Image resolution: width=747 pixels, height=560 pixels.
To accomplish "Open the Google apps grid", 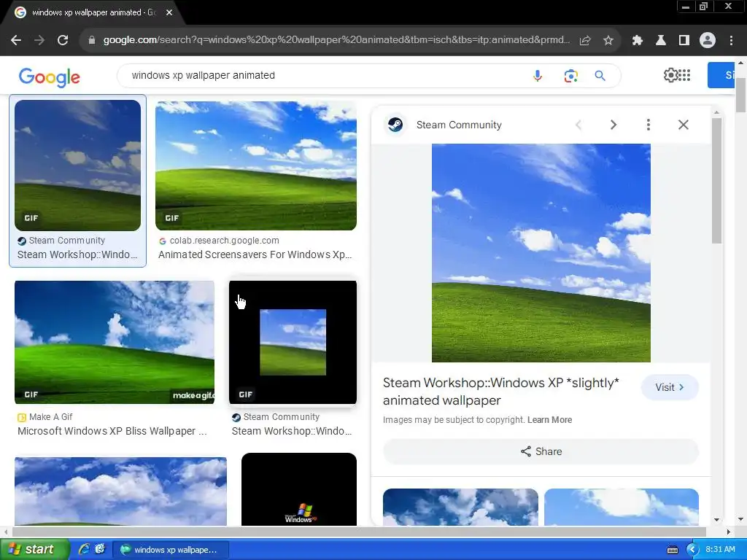I will tap(684, 75).
